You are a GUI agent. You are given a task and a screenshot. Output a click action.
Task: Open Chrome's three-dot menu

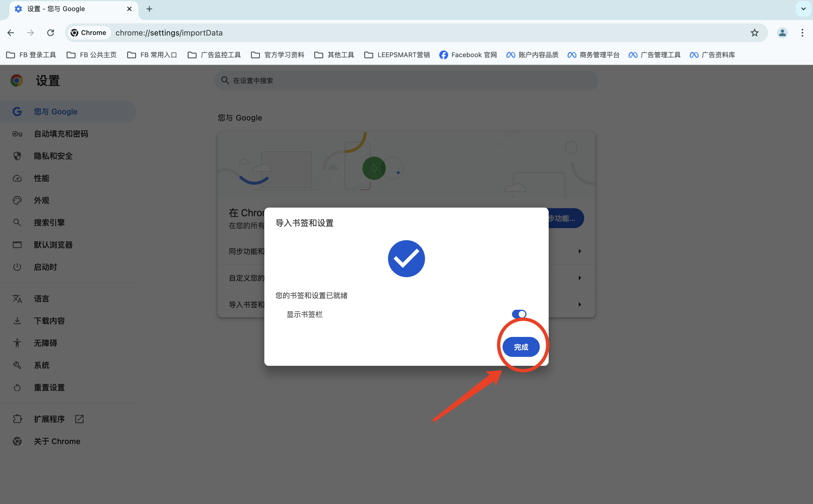click(802, 33)
